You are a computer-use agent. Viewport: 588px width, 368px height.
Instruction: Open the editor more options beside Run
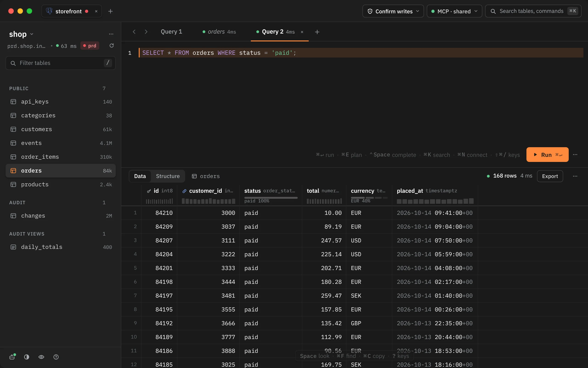coord(575,155)
